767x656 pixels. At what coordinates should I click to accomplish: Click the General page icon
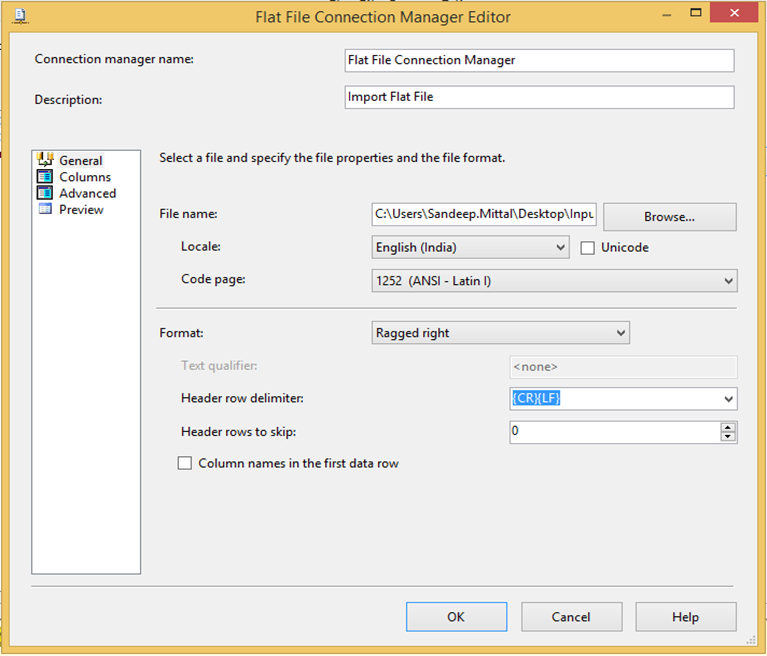45,159
